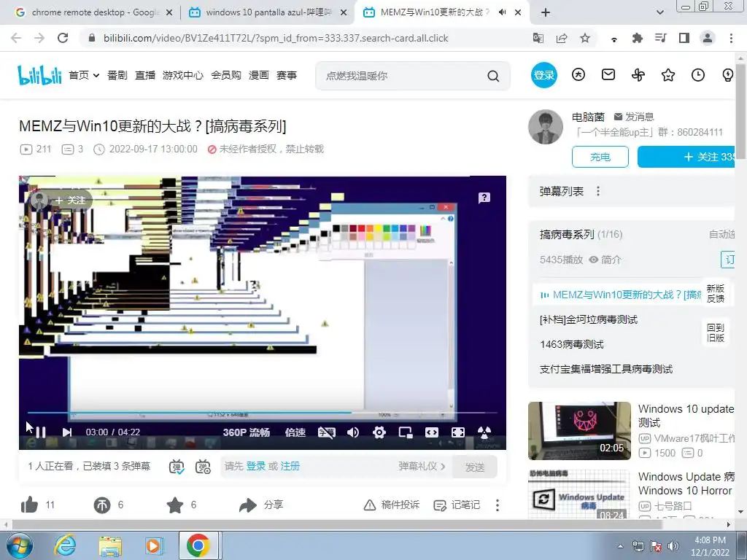Open history clock icon
The height and width of the screenshot is (560, 747).
(x=698, y=75)
